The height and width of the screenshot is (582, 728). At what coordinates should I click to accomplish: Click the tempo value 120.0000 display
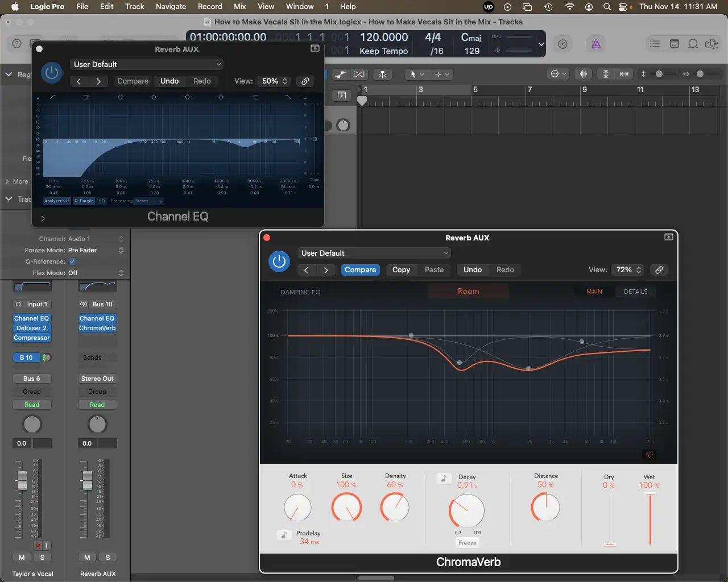click(x=384, y=38)
